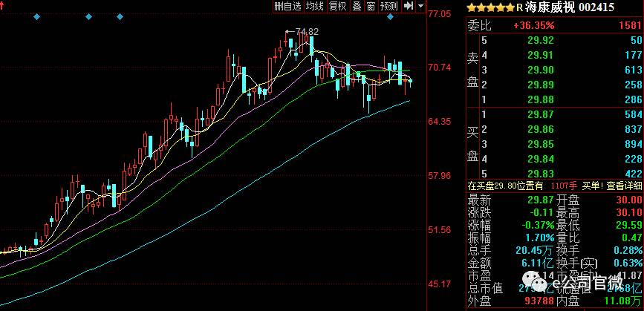
Task: Click the 委比 value +36.35%
Action: 534,25
